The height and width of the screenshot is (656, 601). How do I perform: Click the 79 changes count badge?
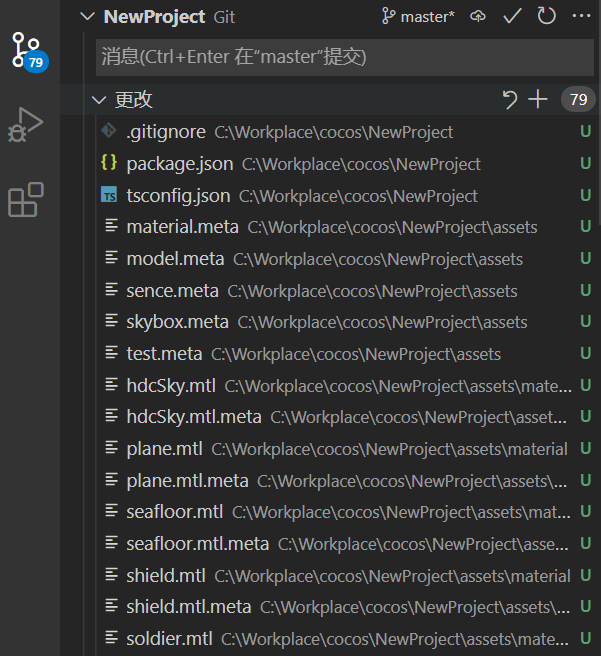pos(578,100)
